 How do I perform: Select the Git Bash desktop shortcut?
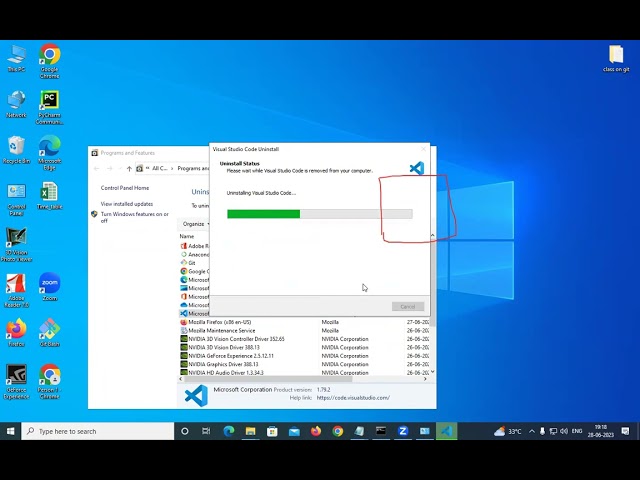pos(49,333)
